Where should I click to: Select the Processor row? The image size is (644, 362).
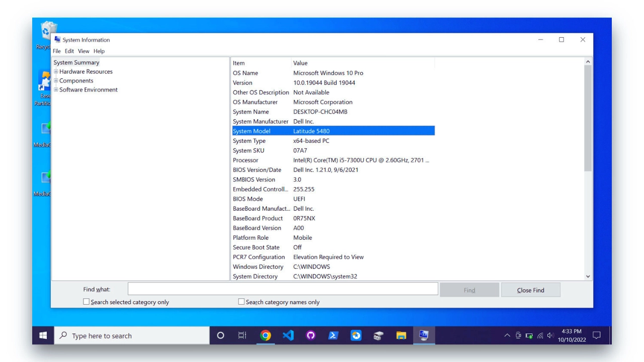click(333, 160)
